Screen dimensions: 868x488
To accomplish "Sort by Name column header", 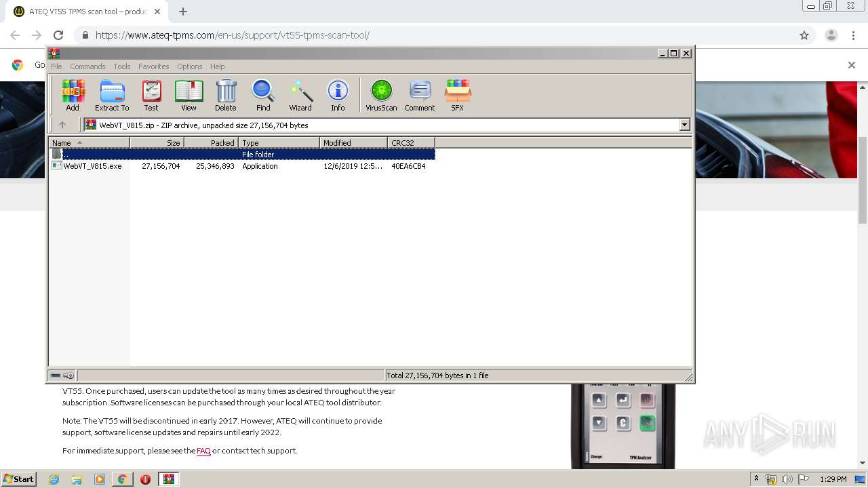I will click(x=89, y=143).
